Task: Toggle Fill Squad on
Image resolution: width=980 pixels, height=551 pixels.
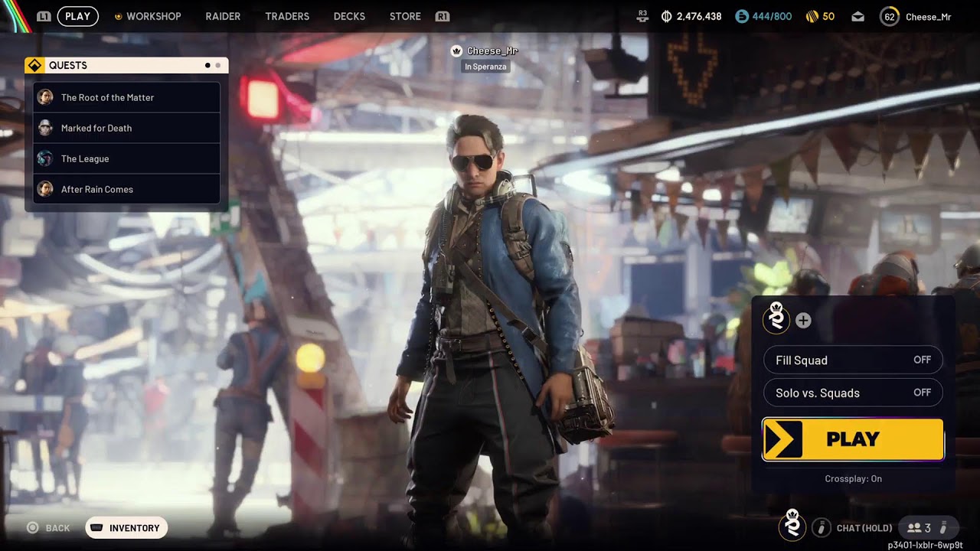Action: [853, 360]
